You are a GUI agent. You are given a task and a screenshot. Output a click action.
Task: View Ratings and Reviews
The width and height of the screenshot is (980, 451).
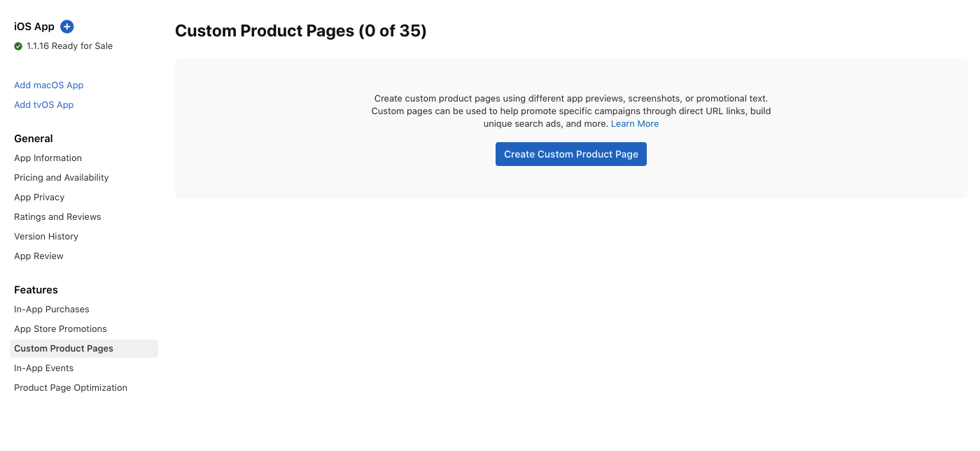coord(57,217)
